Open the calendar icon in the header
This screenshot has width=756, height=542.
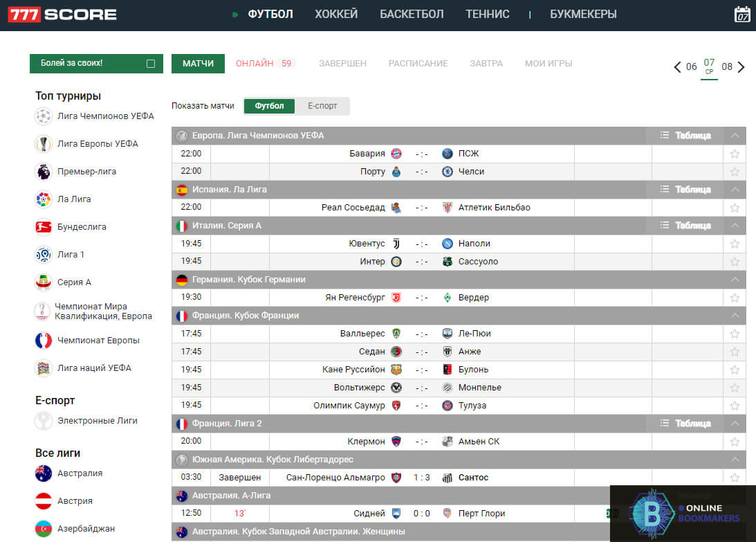click(x=741, y=15)
